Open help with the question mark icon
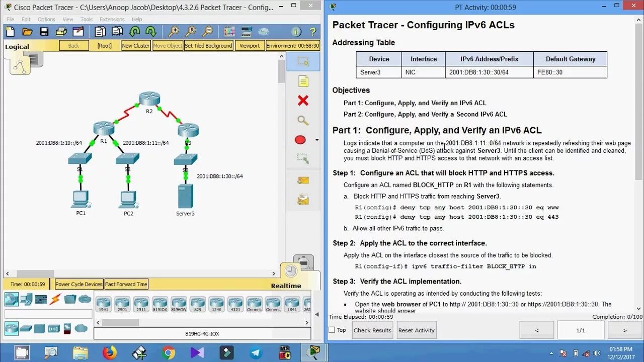The height and width of the screenshot is (362, 644). coord(312,32)
